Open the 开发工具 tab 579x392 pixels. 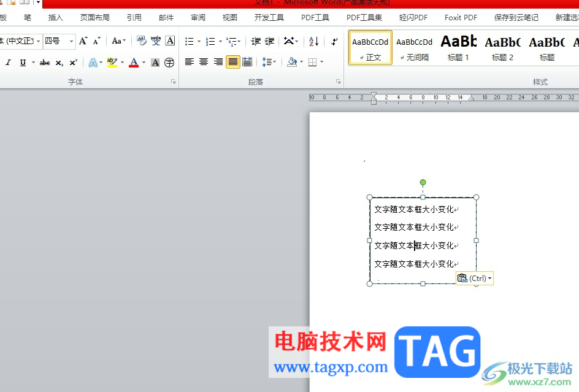tap(269, 17)
